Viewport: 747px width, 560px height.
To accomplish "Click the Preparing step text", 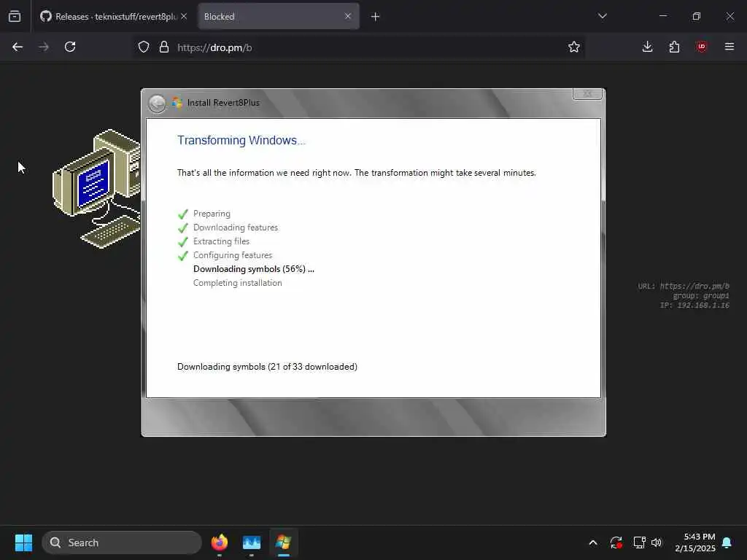I will click(212, 214).
